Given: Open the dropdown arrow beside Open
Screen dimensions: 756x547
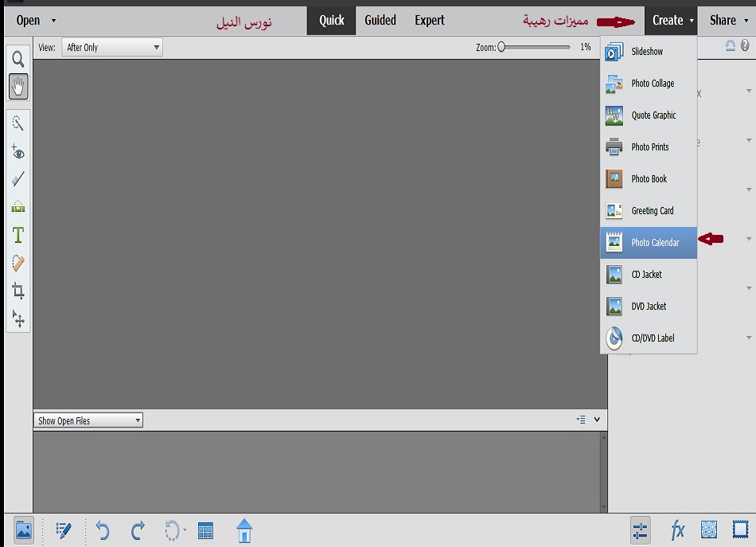Looking at the screenshot, I should click(53, 21).
